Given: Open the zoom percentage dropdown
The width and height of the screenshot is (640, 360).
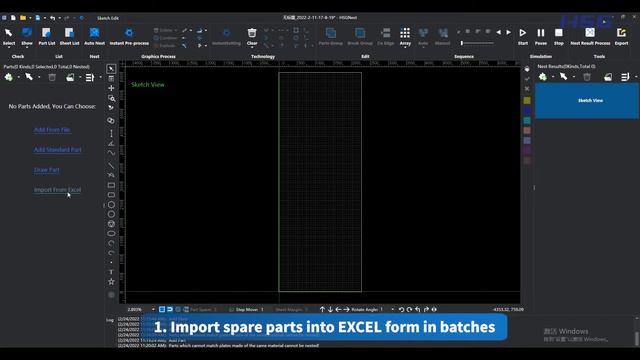Looking at the screenshot, I should tap(153, 309).
